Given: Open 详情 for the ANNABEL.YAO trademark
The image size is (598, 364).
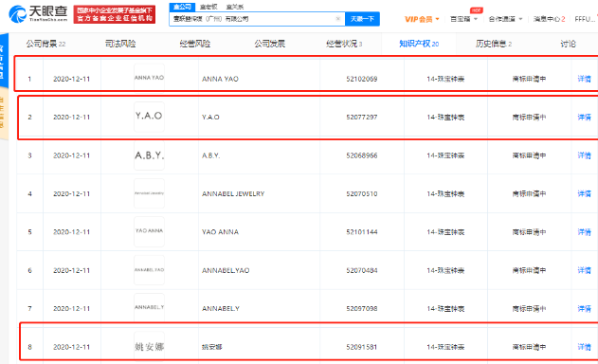Looking at the screenshot, I should click(x=584, y=270).
